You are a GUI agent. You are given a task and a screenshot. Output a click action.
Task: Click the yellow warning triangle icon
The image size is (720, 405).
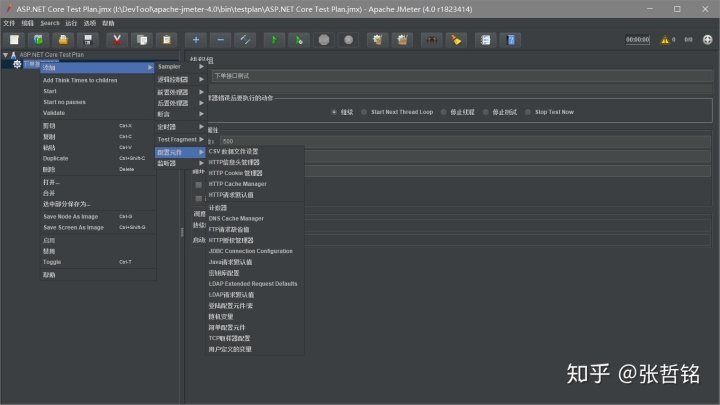click(664, 40)
